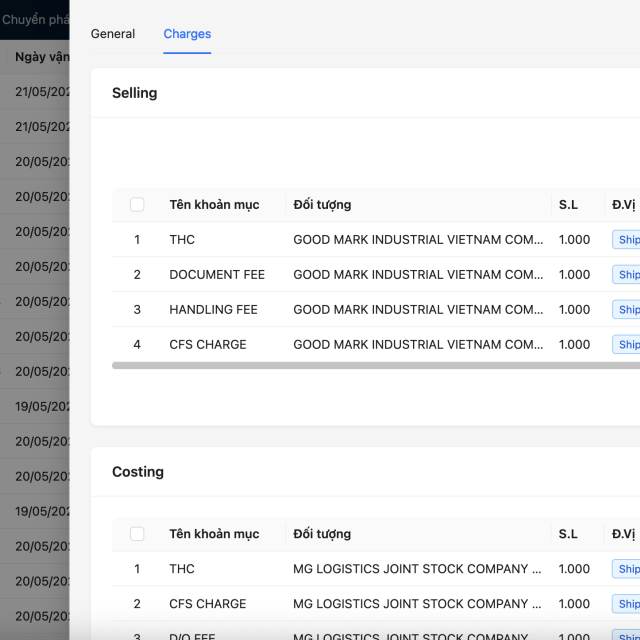Click first 21/05 date row in background list
Viewport: 640px width, 640px height.
tap(42, 92)
